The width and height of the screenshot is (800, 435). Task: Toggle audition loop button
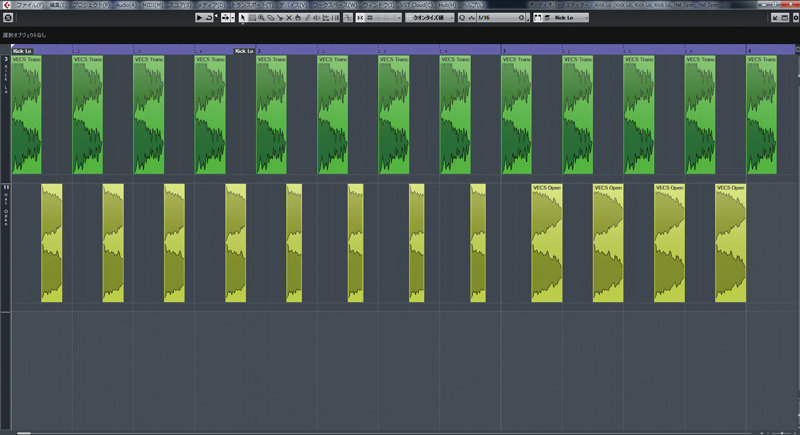pyautogui.click(x=208, y=18)
